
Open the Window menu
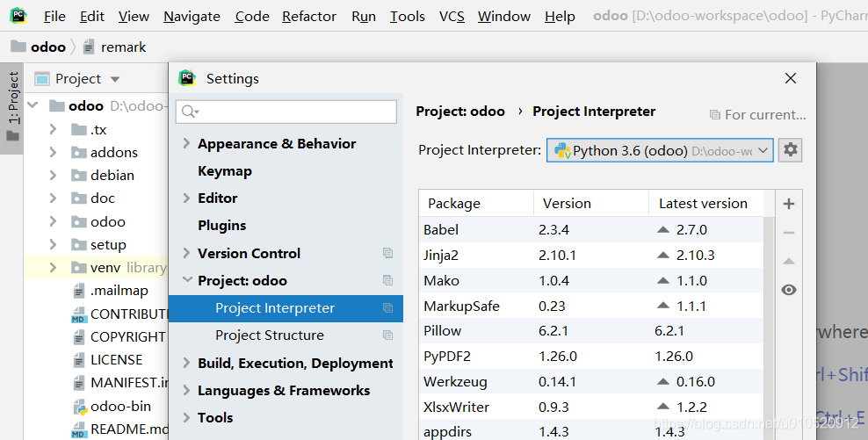[504, 17]
